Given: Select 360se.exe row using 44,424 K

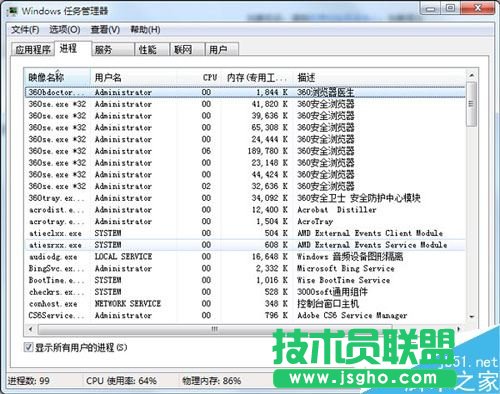Looking at the screenshot, I should (245, 175).
